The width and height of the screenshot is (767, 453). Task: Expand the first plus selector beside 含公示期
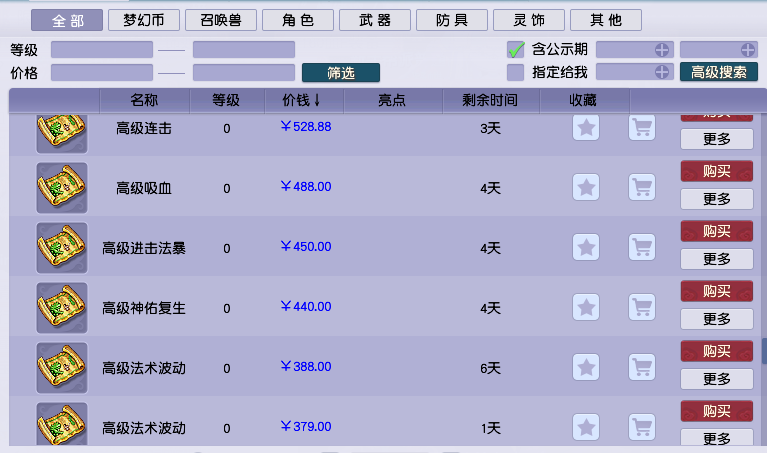point(662,49)
